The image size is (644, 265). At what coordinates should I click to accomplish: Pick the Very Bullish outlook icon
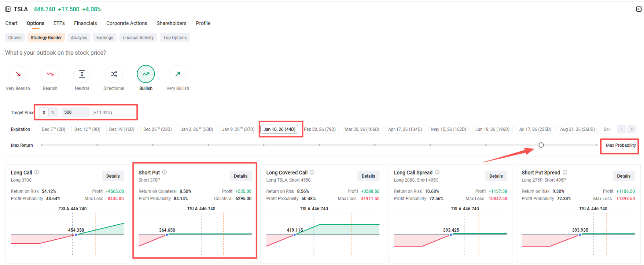pyautogui.click(x=178, y=74)
